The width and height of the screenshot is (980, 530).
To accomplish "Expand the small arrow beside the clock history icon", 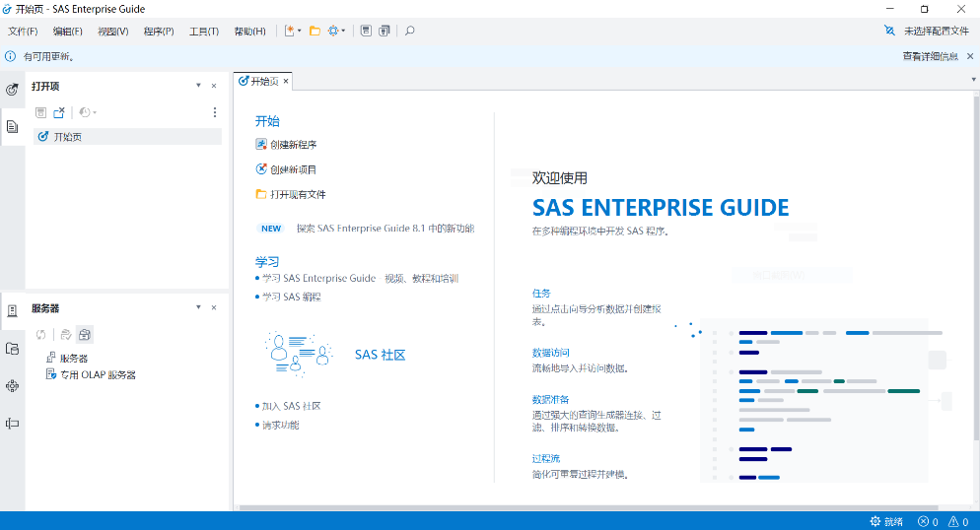I will [95, 112].
